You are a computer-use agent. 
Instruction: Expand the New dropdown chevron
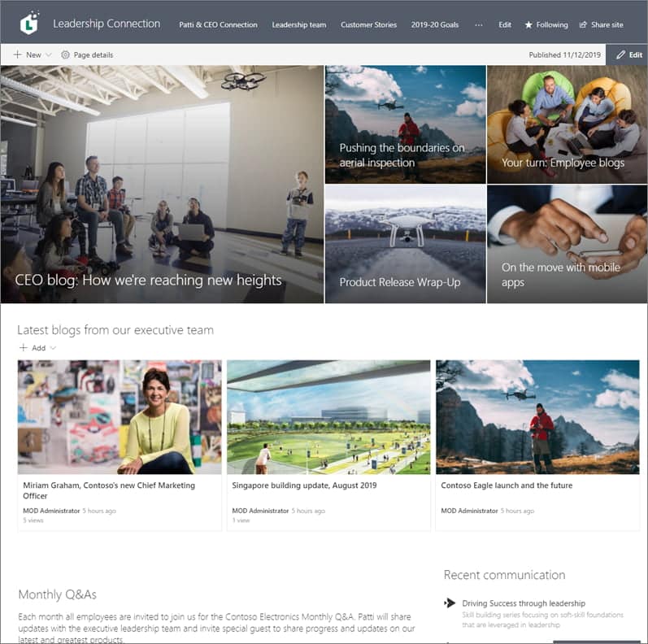coord(49,55)
